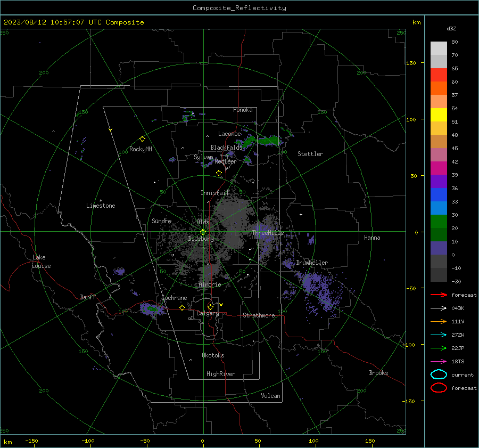Click the -150 tick on bottom axis
Viewport: 479px width, 448px height.
(31, 441)
